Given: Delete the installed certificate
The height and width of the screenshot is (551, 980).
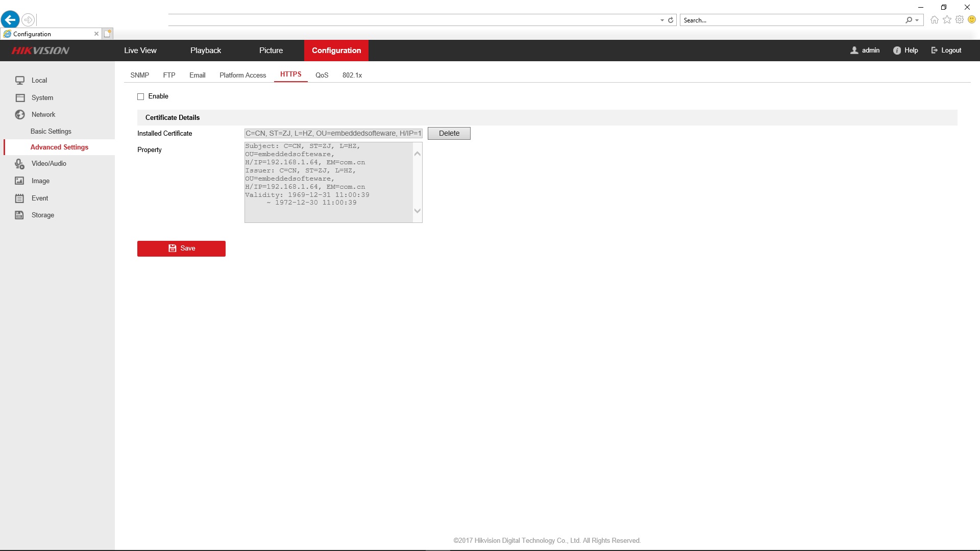Looking at the screenshot, I should [x=449, y=133].
